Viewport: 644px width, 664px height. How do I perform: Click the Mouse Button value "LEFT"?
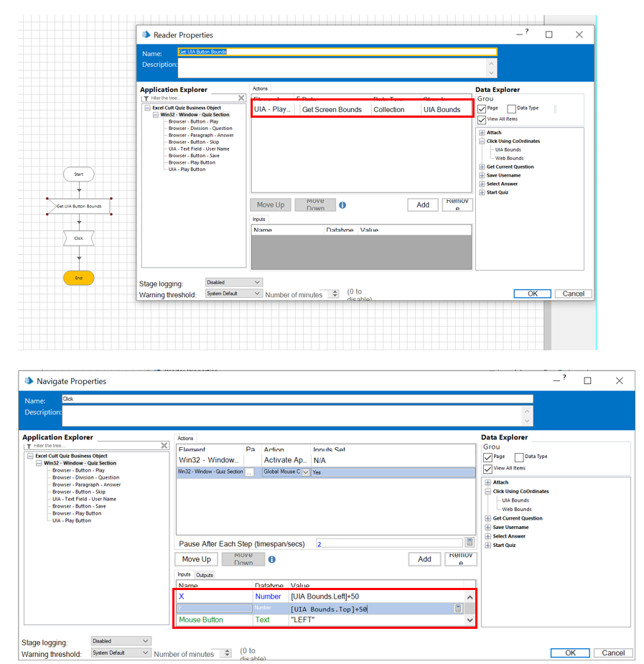(x=302, y=619)
